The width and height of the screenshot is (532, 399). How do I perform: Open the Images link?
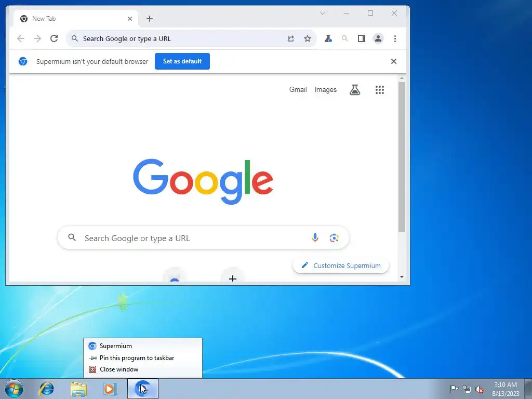(x=325, y=89)
